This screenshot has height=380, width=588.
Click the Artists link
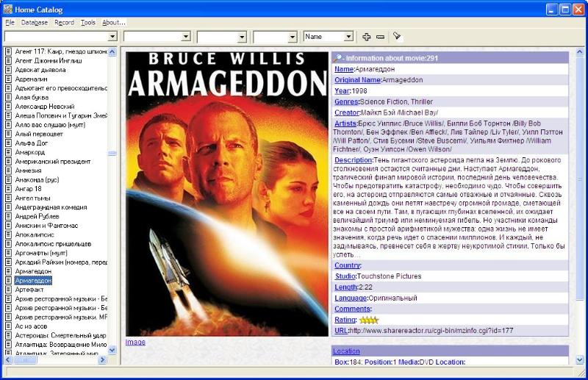point(345,123)
